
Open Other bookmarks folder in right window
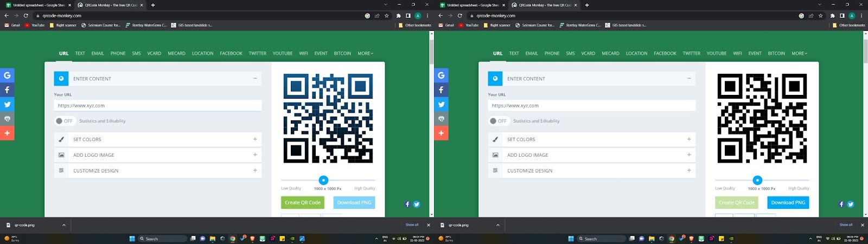[849, 25]
